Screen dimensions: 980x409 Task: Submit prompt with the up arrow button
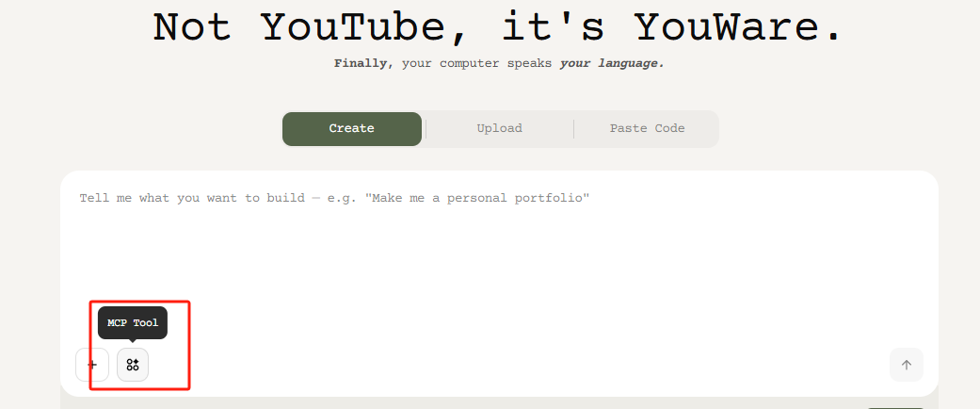point(907,365)
